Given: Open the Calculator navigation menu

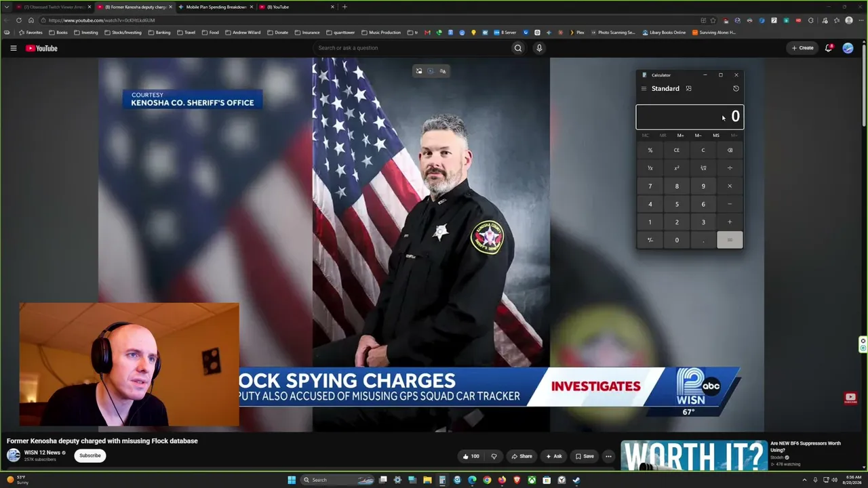Looking at the screenshot, I should pos(644,89).
